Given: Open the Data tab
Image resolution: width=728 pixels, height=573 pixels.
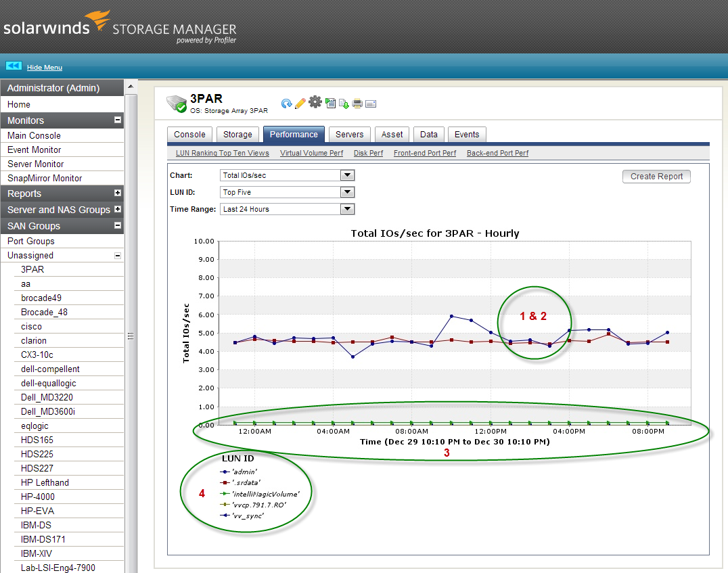Looking at the screenshot, I should point(428,134).
